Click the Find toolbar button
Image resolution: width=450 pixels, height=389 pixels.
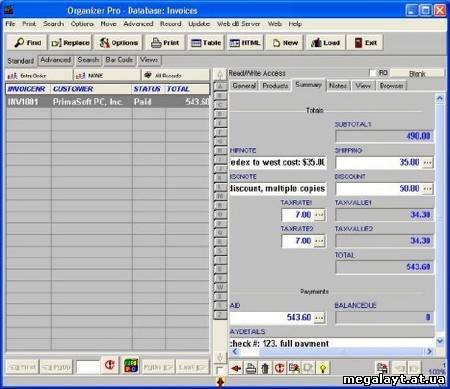tap(27, 43)
